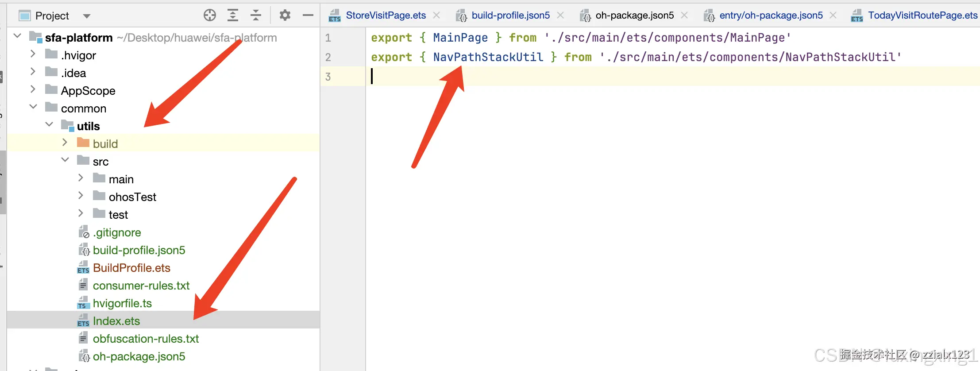Image resolution: width=980 pixels, height=371 pixels.
Task: Open obfuscation-rules.txt file
Action: [146, 339]
